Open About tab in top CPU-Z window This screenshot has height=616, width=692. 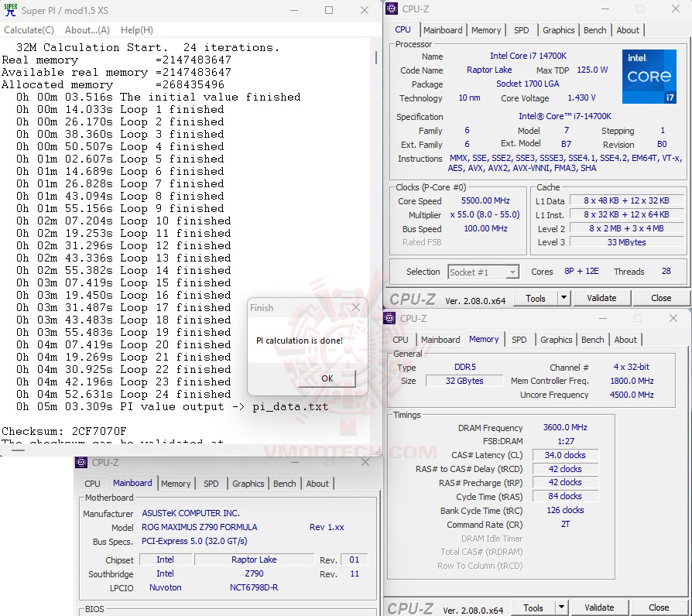point(628,30)
